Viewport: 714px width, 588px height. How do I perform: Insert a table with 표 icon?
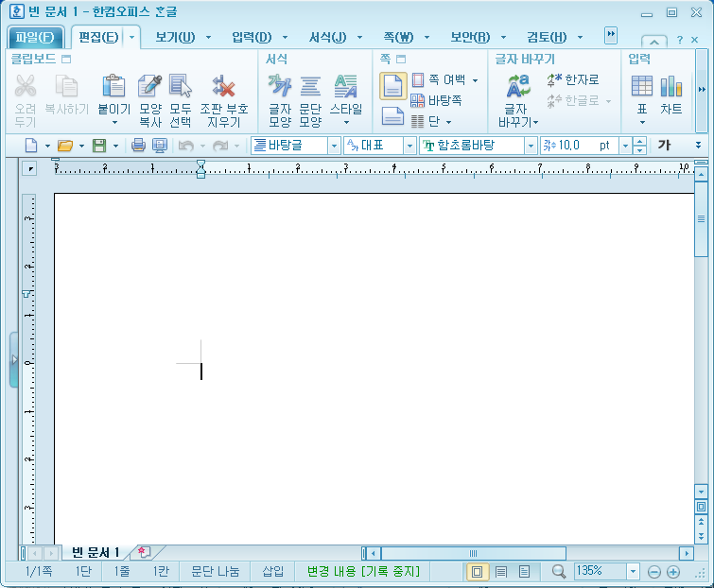point(642,86)
